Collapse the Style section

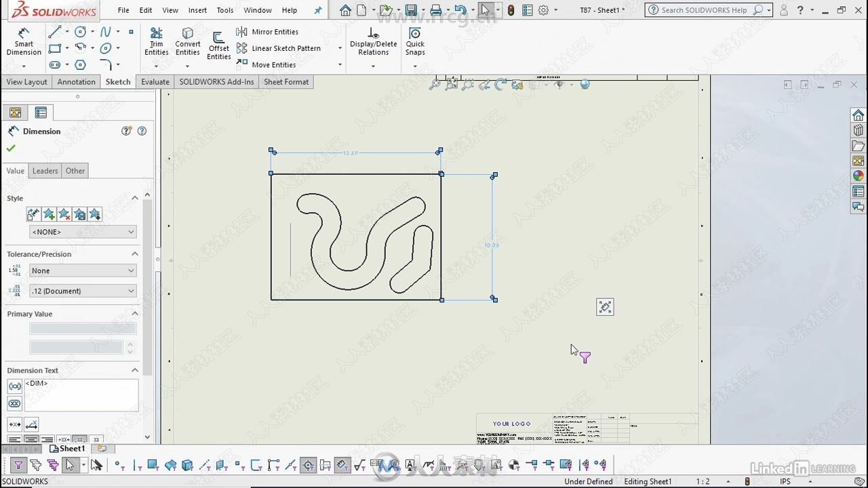[x=134, y=198]
